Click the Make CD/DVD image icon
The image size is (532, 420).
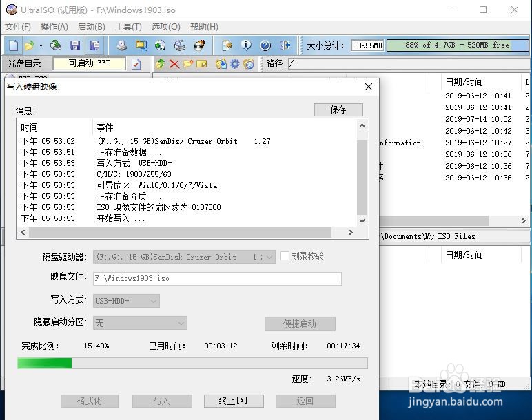[x=121, y=45]
